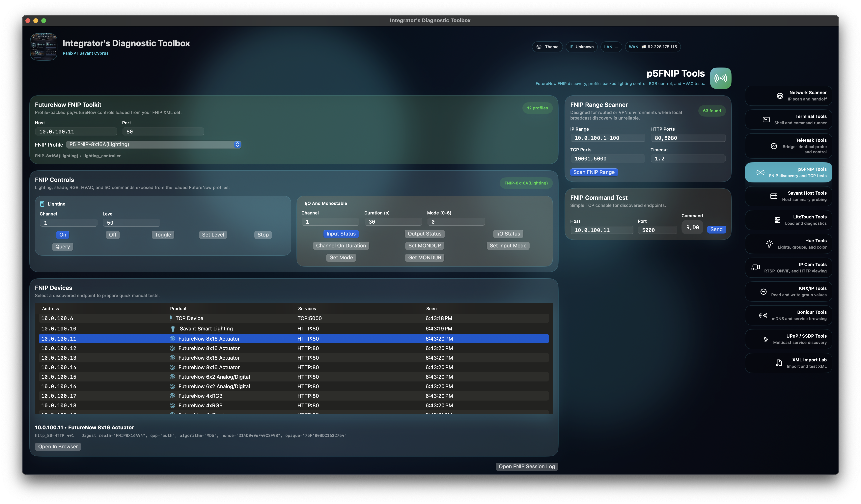Click the UPnP / SSDP feed icon
Image resolution: width=861 pixels, height=504 pixels.
pyautogui.click(x=766, y=339)
